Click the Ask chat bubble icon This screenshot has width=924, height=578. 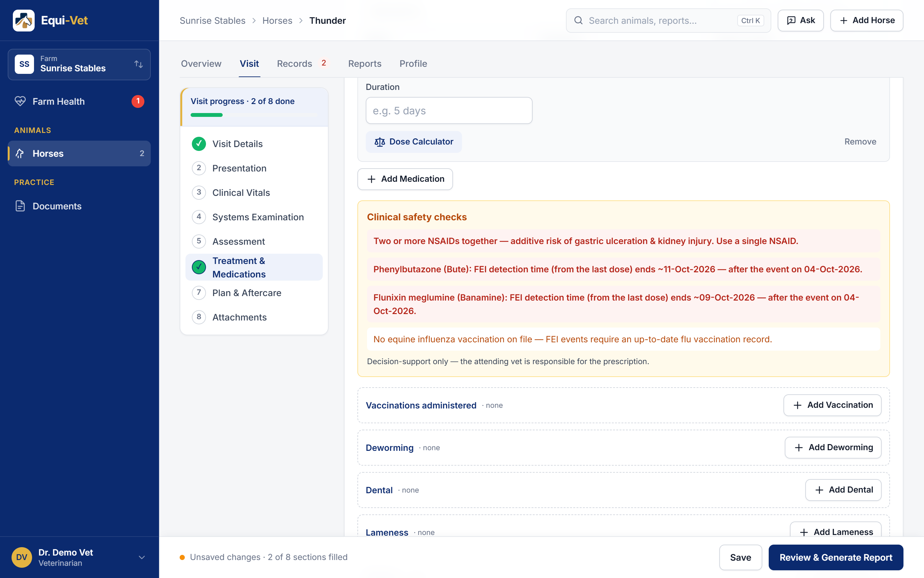[x=791, y=20]
